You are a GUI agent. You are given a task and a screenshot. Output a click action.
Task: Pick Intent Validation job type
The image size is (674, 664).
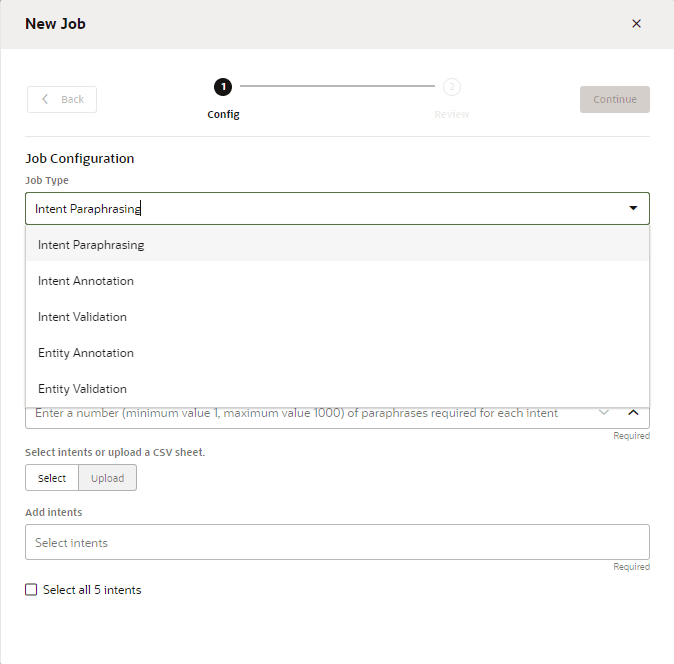point(82,317)
